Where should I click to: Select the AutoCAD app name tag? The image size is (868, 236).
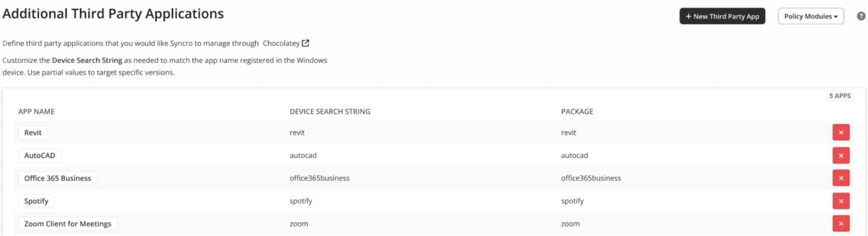pos(40,155)
